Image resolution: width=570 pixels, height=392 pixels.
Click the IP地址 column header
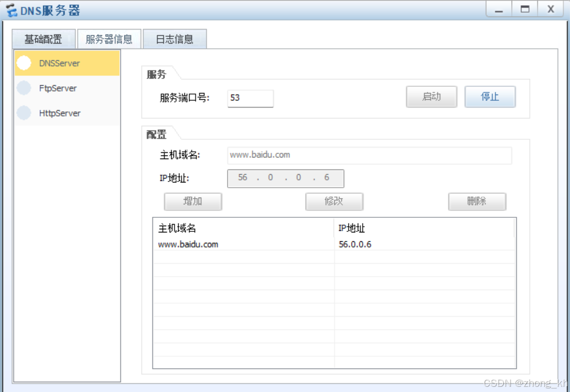pos(424,228)
